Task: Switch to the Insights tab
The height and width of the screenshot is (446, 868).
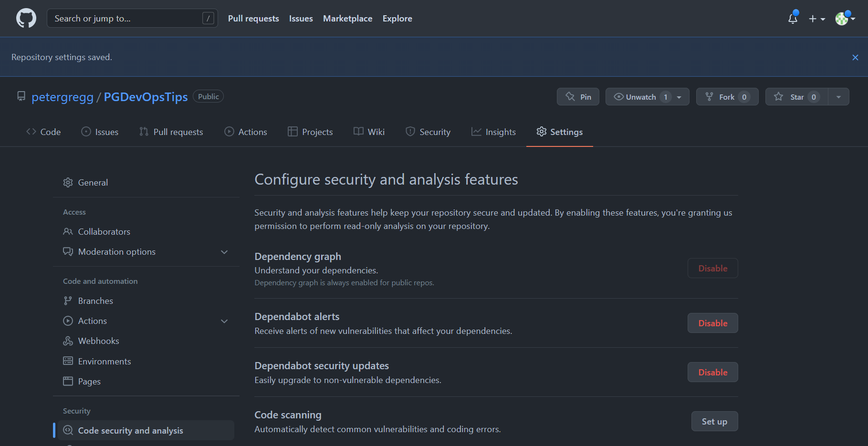Action: click(493, 132)
